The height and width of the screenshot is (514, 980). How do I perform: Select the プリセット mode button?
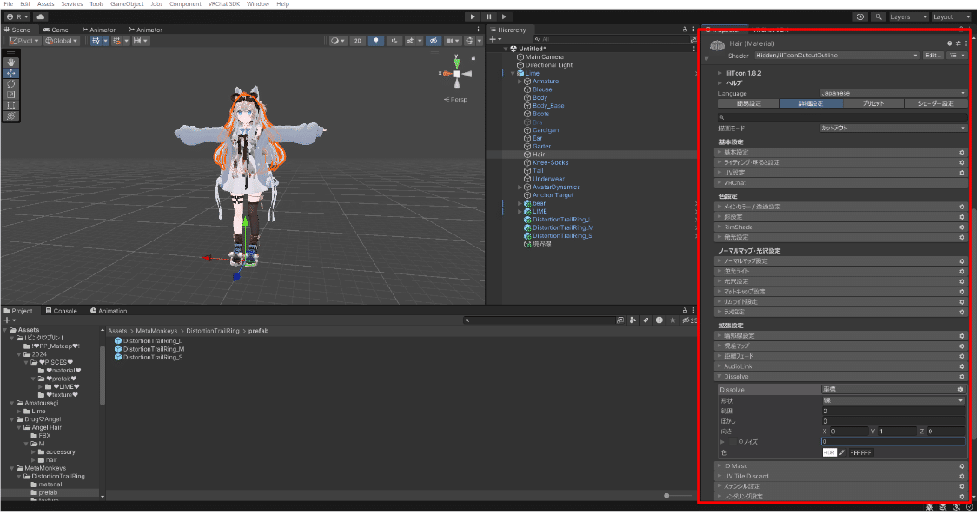tap(873, 103)
